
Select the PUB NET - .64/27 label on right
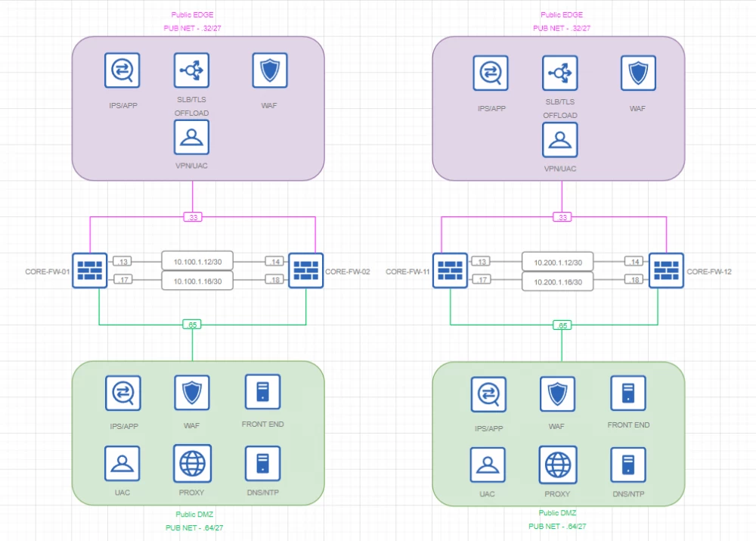[558, 527]
